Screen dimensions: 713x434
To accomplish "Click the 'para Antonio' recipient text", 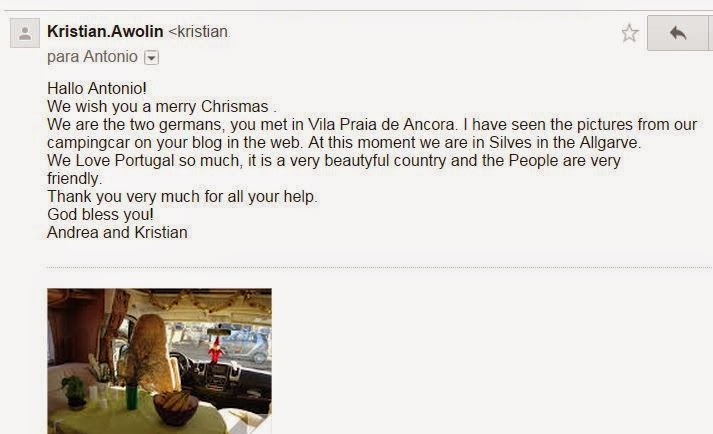I will 92,57.
